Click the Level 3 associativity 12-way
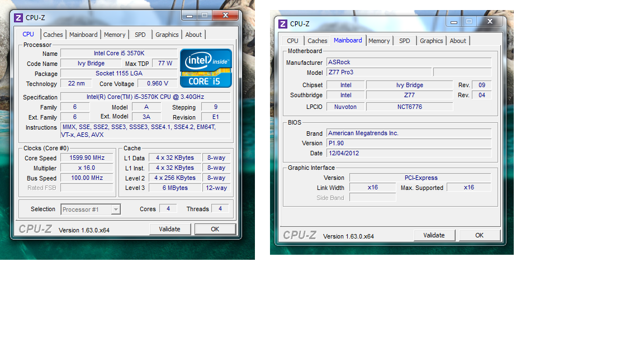The width and height of the screenshot is (644, 362). 216,188
